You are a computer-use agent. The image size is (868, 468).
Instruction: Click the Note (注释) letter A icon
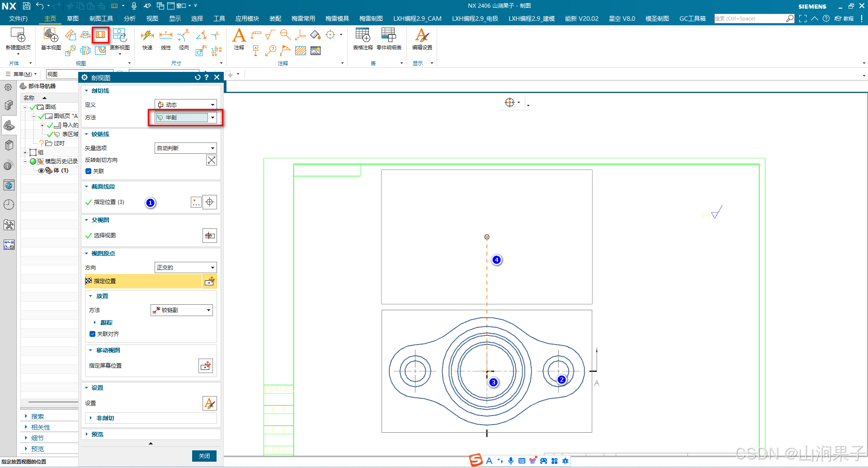(239, 35)
